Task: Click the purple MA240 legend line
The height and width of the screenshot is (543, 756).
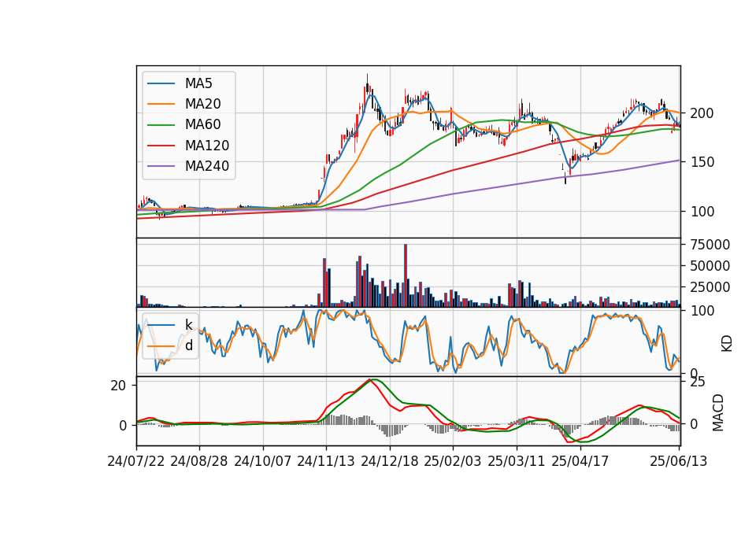Action: click(161, 166)
